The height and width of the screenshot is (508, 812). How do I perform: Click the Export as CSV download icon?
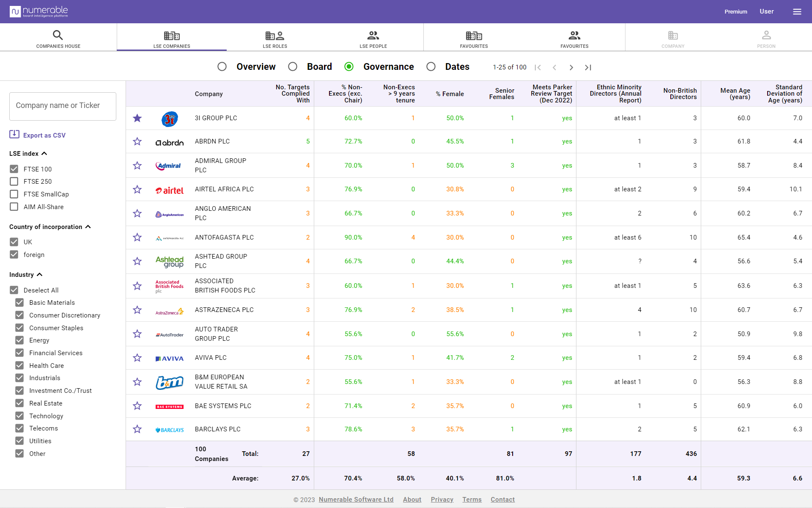14,134
